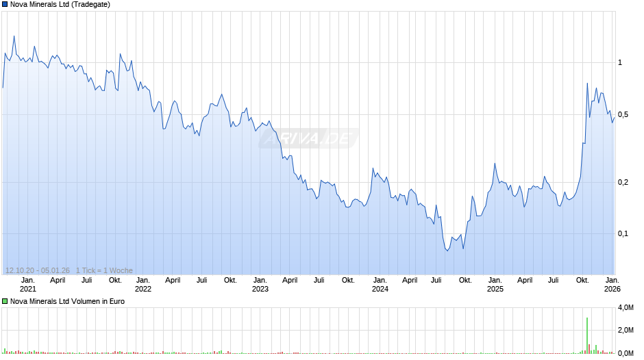The height and width of the screenshot is (360, 644).
Task: Click the price axis label '1'
Action: click(x=620, y=62)
